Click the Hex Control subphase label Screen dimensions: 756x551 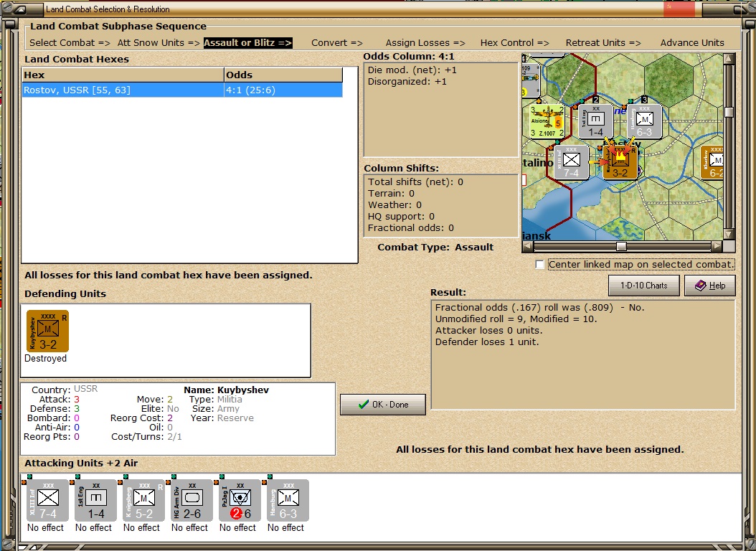pos(514,42)
